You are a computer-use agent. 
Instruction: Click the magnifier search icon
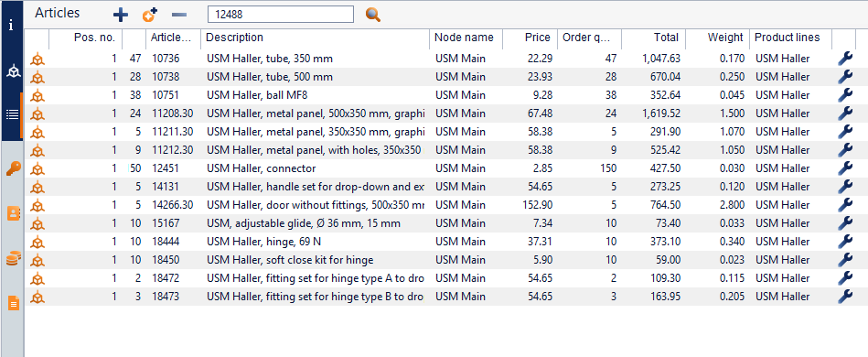[373, 15]
